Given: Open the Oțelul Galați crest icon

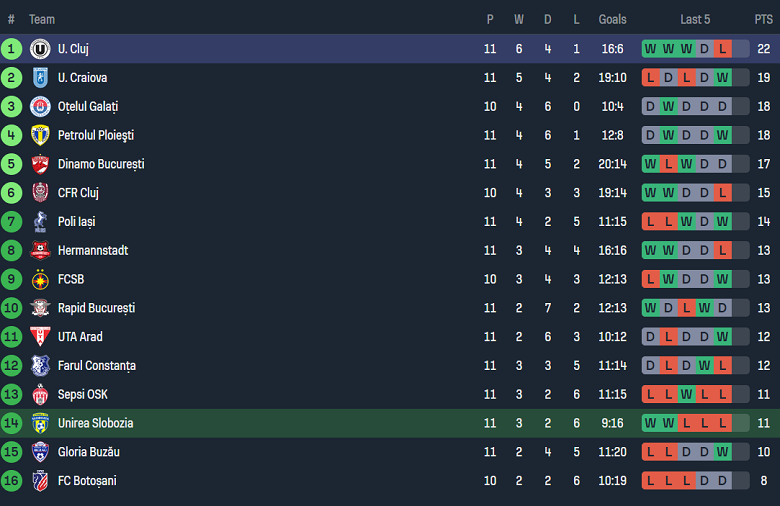Looking at the screenshot, I should (x=40, y=107).
